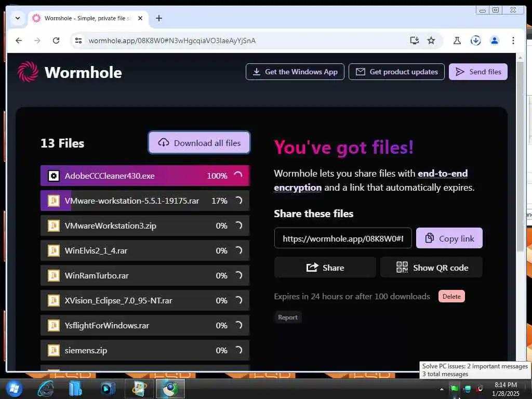Select the Wormhole browser tab
Viewport: 532px width, 399px height.
point(88,18)
